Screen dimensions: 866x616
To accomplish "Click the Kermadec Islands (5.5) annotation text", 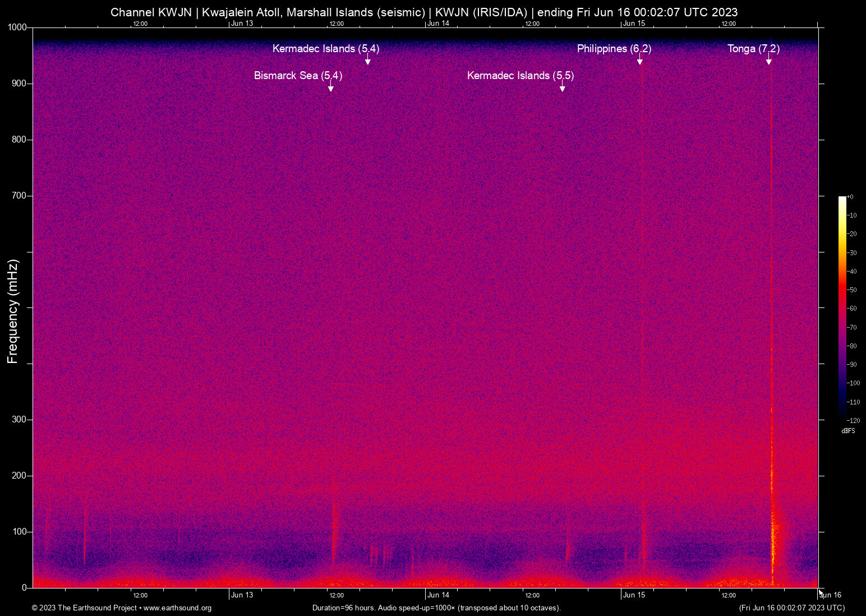I will pos(520,76).
